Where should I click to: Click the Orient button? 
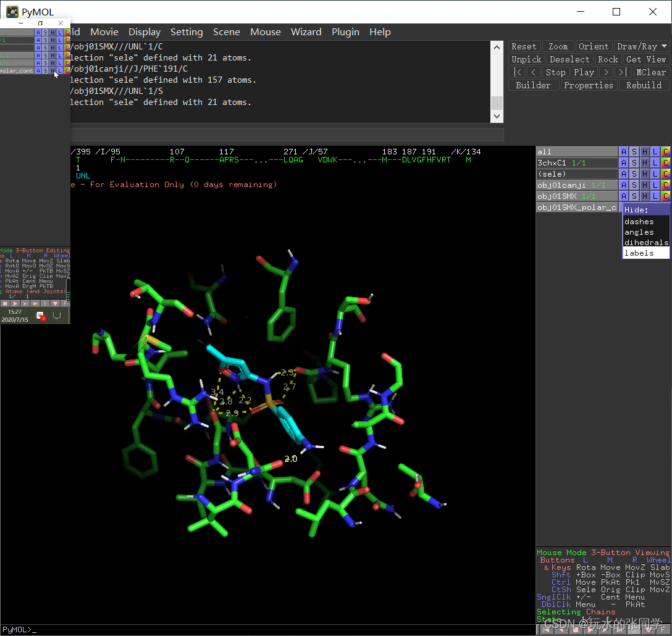coord(593,46)
